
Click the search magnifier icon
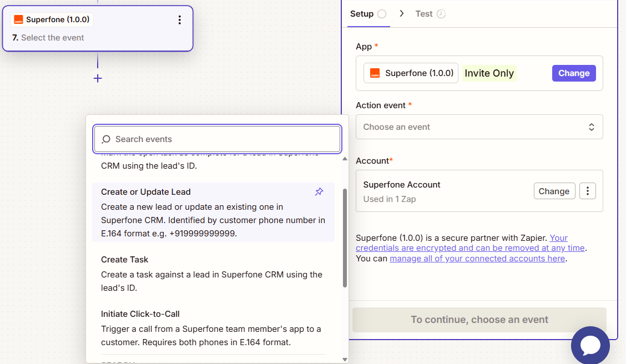pos(106,139)
